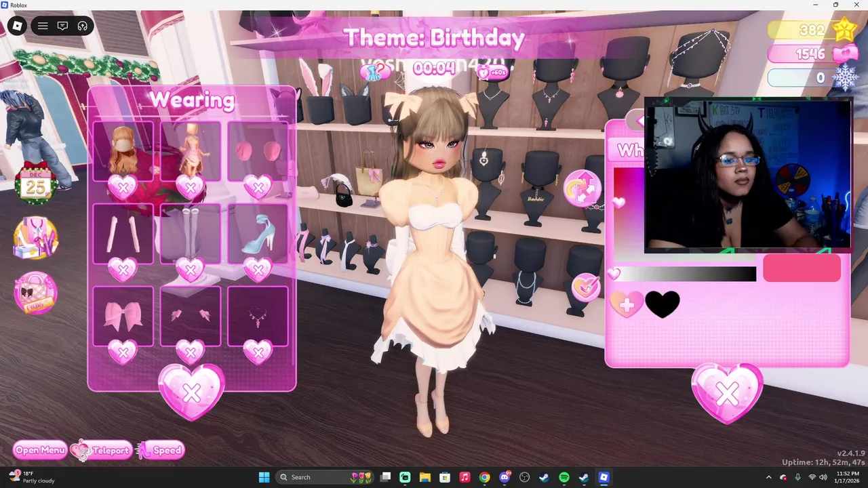Open the weather widget showing 18°F
Image resolution: width=868 pixels, height=488 pixels.
[x=33, y=477]
